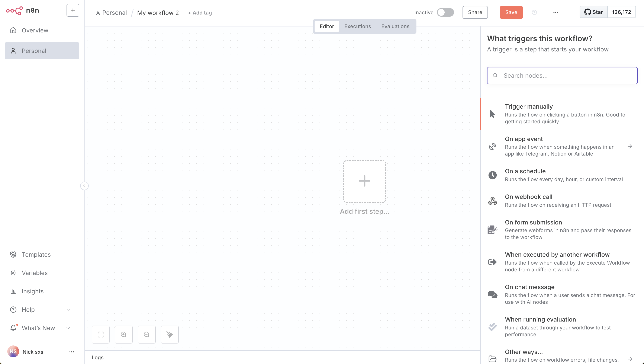Image resolution: width=644 pixels, height=364 pixels.
Task: Collapse the left sidebar with chevron
Action: (84, 186)
